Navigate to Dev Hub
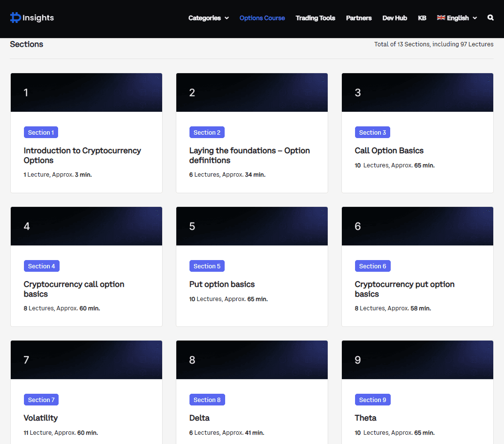Screen dimensions: 504x444 tap(395, 18)
